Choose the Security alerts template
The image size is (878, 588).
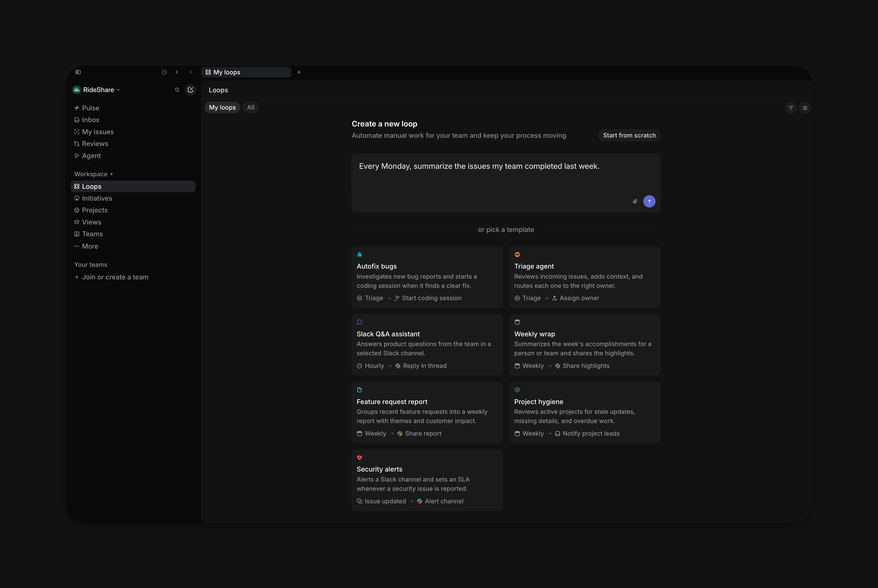pyautogui.click(x=427, y=480)
